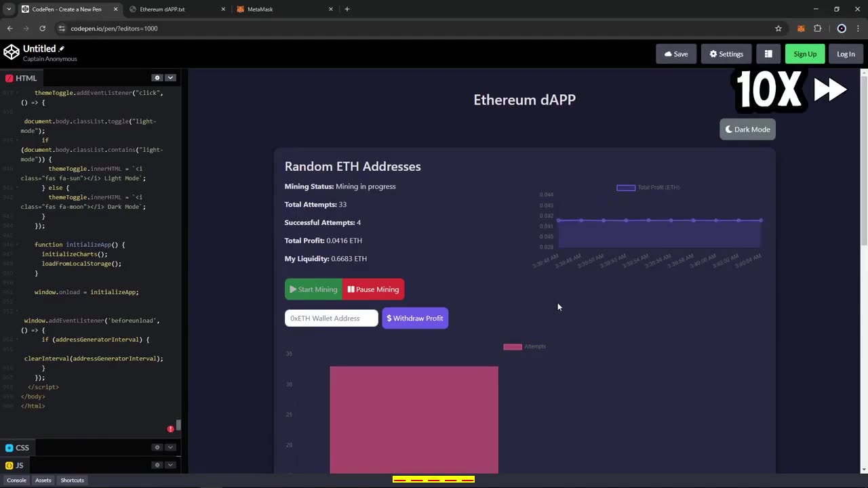The height and width of the screenshot is (488, 868).
Task: Click the HTML editor scrollbar thumb
Action: click(178, 426)
